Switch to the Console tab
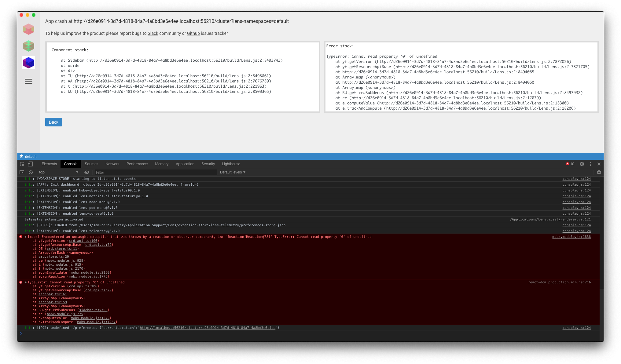Image resolution: width=621 pixels, height=364 pixels. (x=71, y=164)
